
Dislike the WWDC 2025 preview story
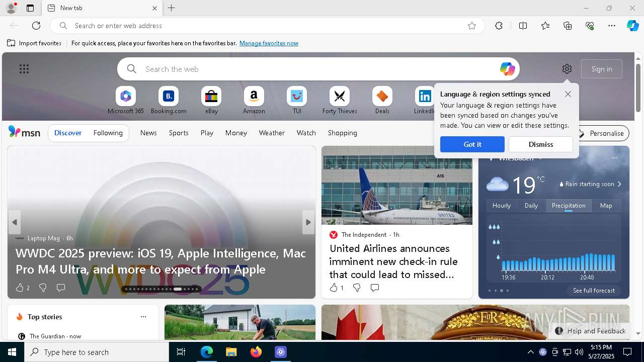point(43,288)
